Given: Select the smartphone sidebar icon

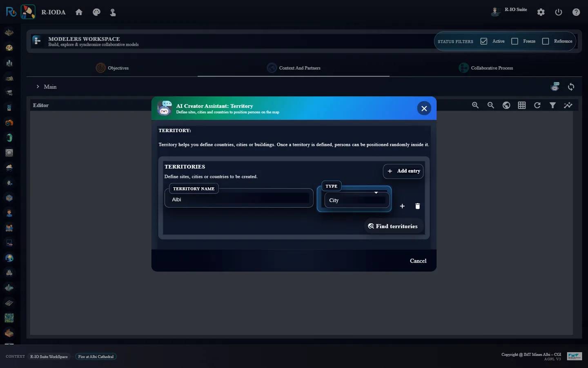Looking at the screenshot, I should [9, 108].
